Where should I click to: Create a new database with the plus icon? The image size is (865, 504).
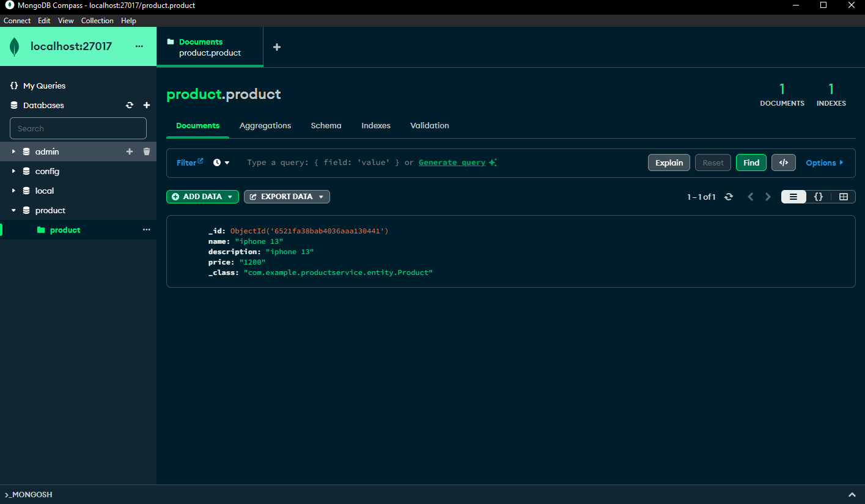coord(147,105)
